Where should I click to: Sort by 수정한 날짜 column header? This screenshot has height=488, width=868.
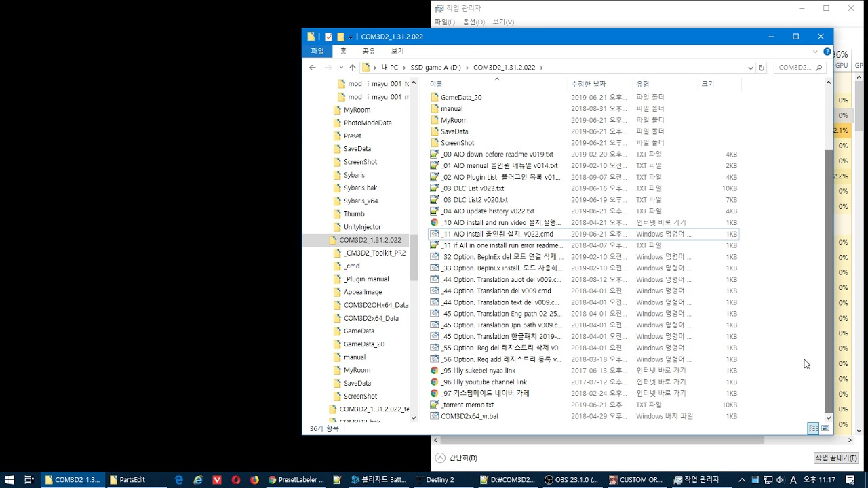tap(589, 84)
